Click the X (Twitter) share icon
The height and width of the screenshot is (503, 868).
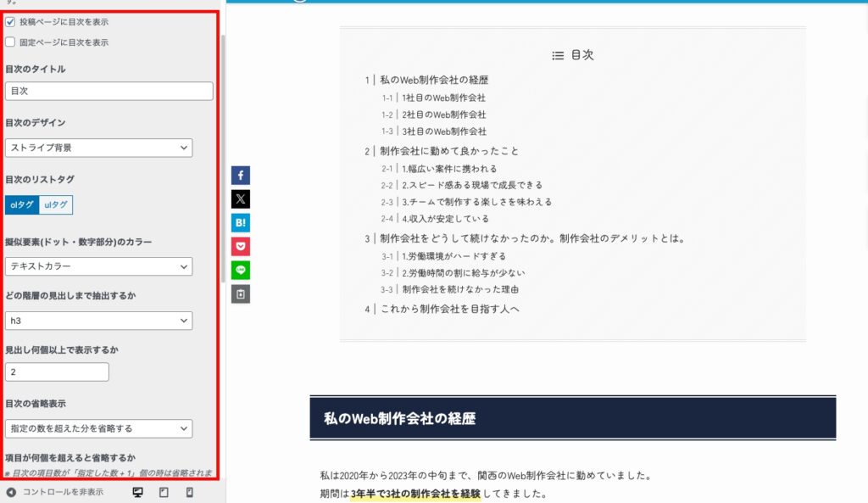tap(241, 199)
